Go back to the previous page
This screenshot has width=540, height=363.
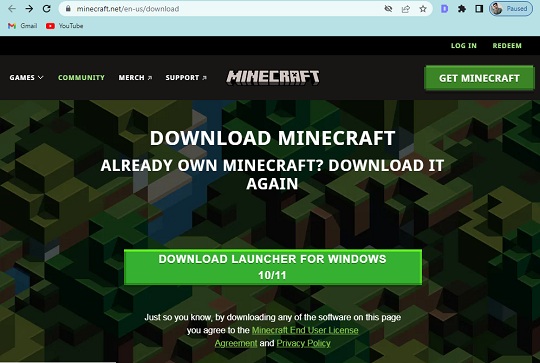[x=12, y=9]
